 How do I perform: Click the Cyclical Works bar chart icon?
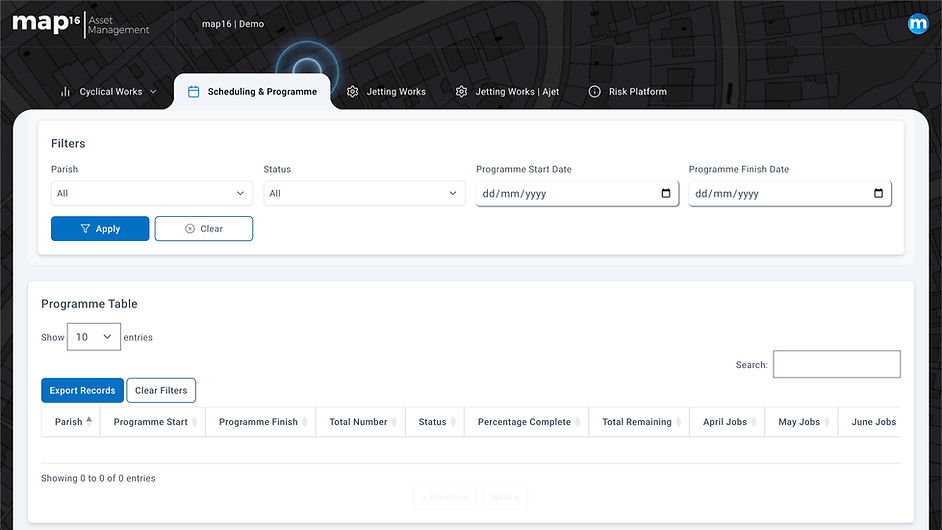pyautogui.click(x=65, y=91)
